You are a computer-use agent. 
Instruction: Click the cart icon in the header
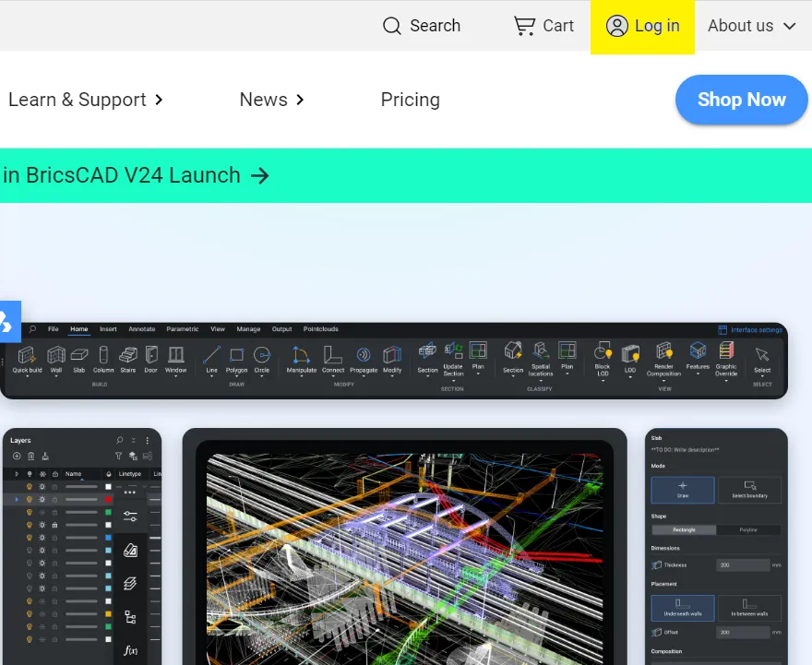click(x=524, y=25)
